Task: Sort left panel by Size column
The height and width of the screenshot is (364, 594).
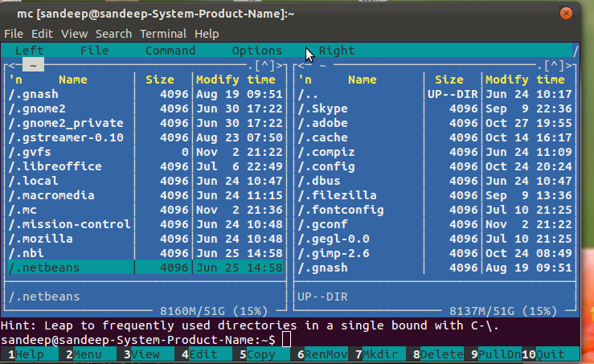Action: (x=160, y=80)
